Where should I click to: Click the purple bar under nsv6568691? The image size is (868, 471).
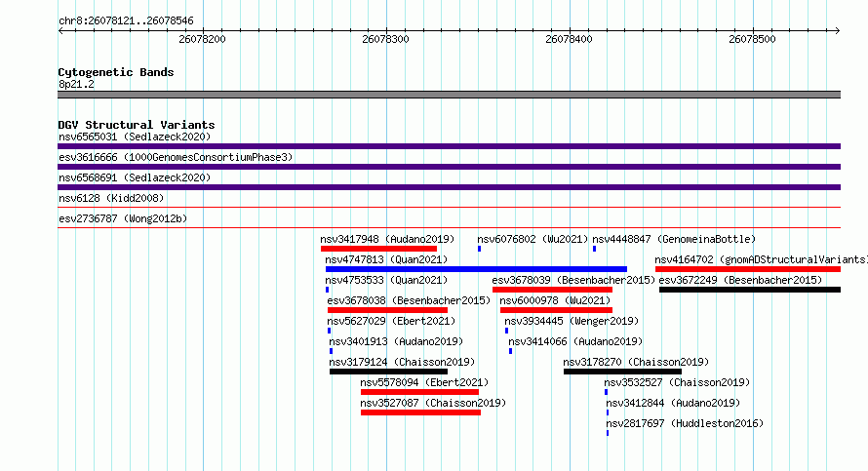449,187
